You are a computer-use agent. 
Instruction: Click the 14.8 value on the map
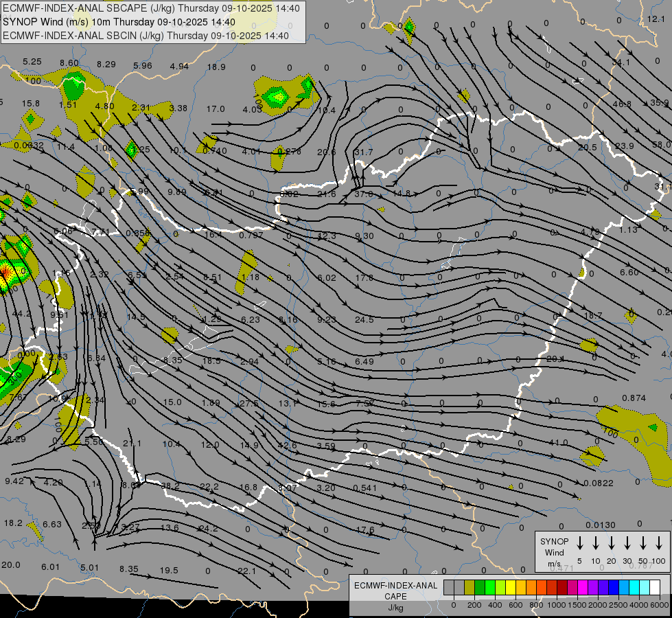pyautogui.click(x=402, y=194)
